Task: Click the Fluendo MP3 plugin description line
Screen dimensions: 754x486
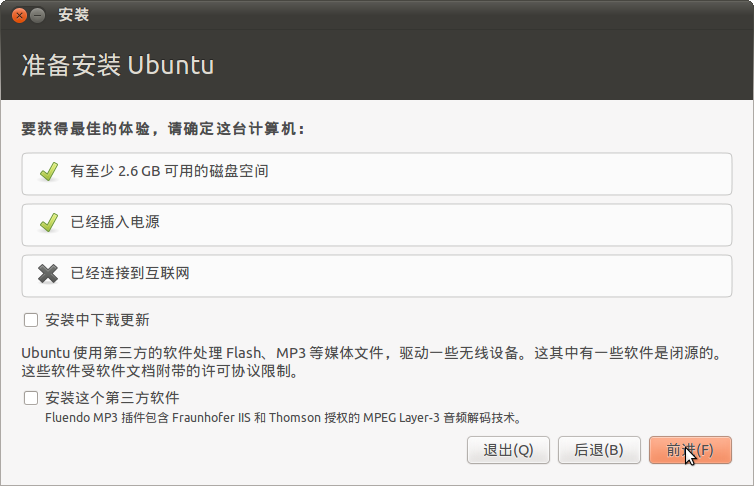Action: click(x=283, y=418)
